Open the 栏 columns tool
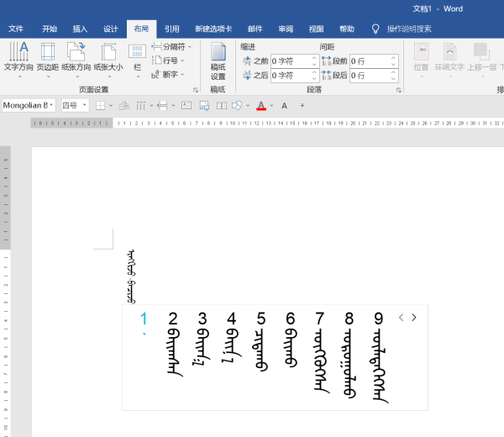Screen dimensions: 504x437 (x=137, y=57)
